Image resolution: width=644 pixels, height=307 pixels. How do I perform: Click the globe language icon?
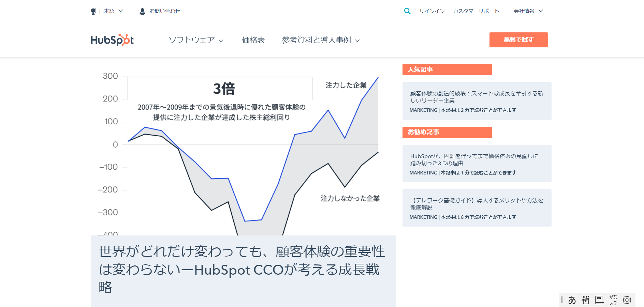click(x=93, y=11)
